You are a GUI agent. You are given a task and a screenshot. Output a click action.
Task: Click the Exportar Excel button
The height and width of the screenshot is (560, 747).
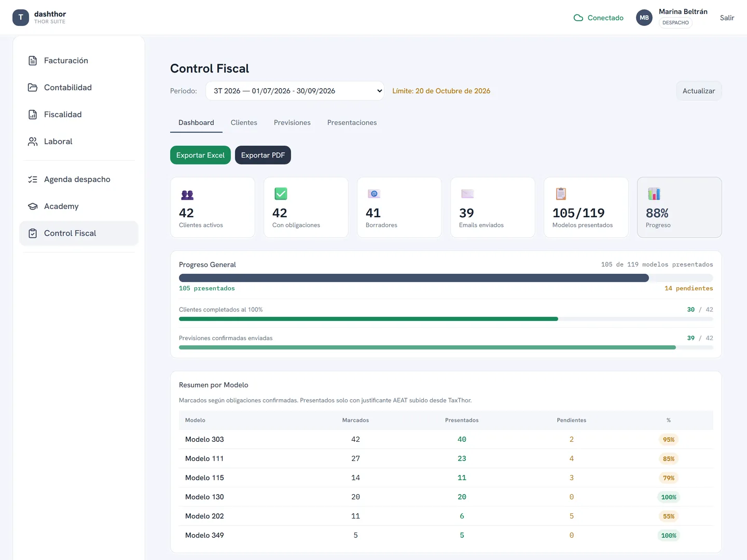(200, 155)
